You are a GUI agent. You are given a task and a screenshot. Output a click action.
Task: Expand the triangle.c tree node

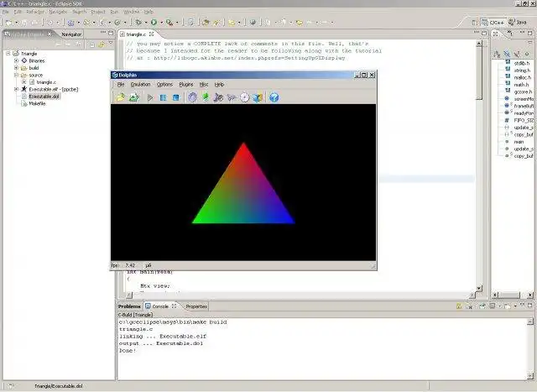coord(24,82)
